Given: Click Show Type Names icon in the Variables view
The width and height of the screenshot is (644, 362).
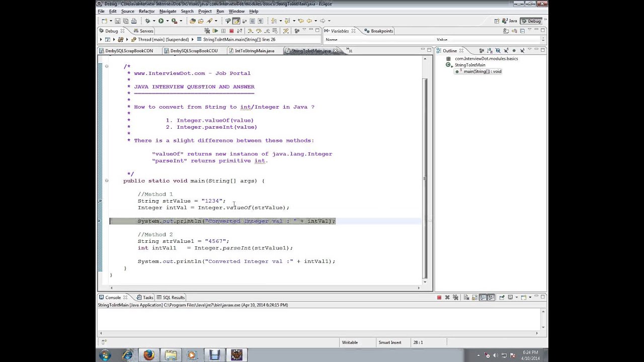Looking at the screenshot, I should 506,31.
